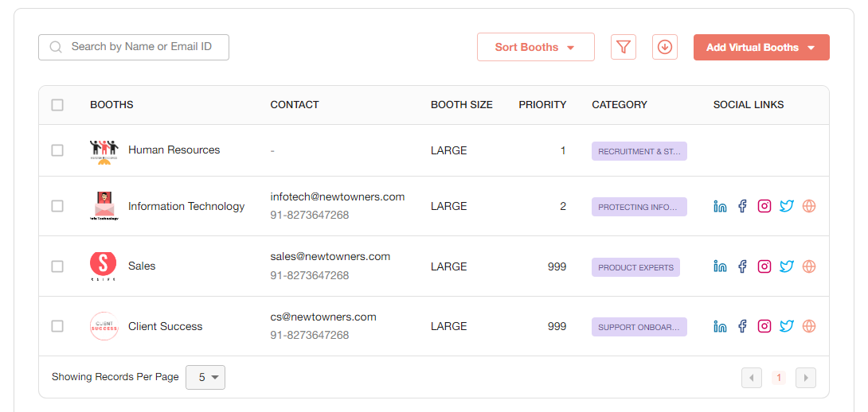Open LinkedIn link for Information Technology booth
The width and height of the screenshot is (868, 412).
click(x=720, y=206)
